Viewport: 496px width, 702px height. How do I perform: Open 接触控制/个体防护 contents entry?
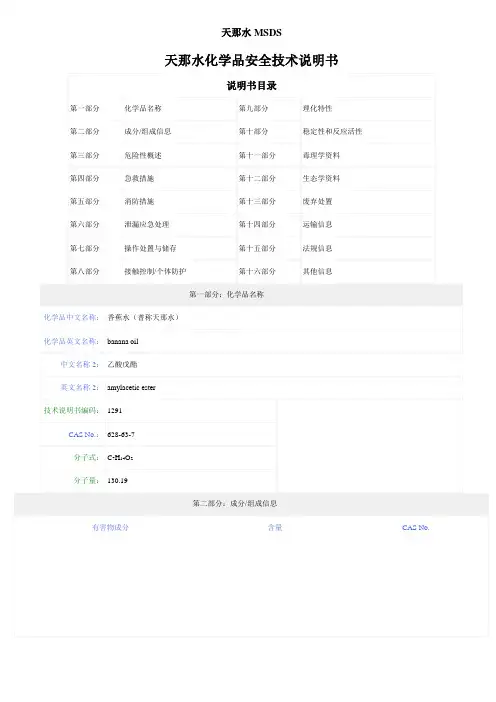tap(155, 271)
